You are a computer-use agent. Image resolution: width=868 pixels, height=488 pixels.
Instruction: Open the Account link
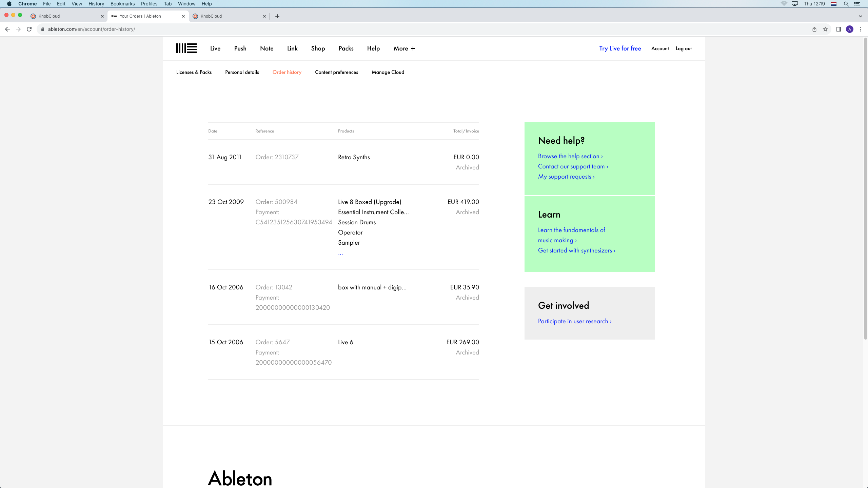click(660, 48)
